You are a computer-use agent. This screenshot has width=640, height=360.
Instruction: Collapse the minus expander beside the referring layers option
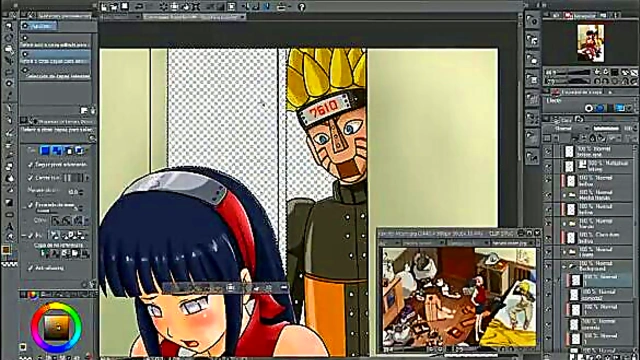(24, 236)
